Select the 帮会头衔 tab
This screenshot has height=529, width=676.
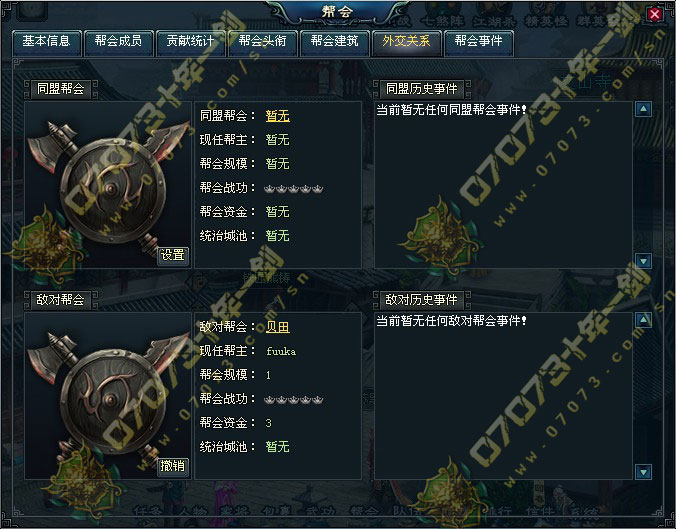tap(262, 42)
